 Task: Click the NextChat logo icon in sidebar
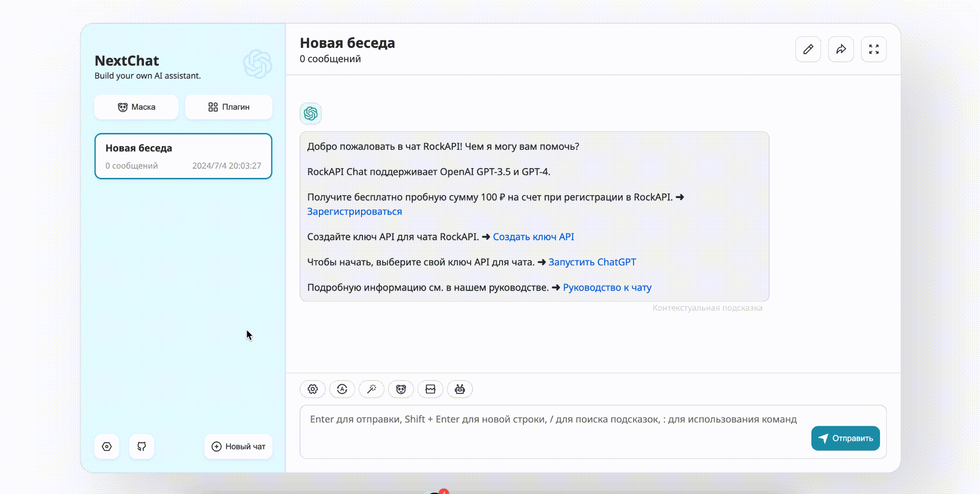(258, 64)
